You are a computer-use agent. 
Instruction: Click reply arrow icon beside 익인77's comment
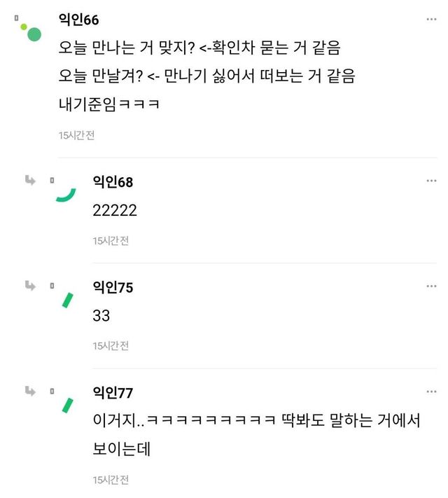point(30,391)
